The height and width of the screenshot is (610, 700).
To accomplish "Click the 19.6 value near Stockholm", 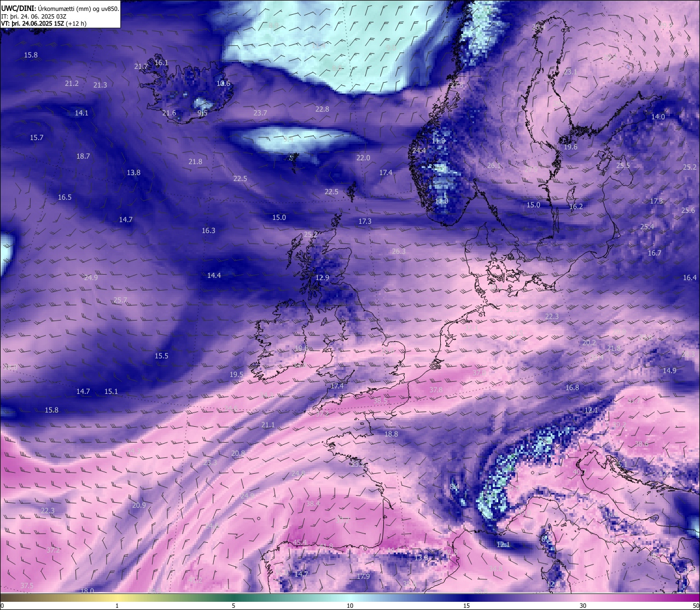I will [x=570, y=147].
